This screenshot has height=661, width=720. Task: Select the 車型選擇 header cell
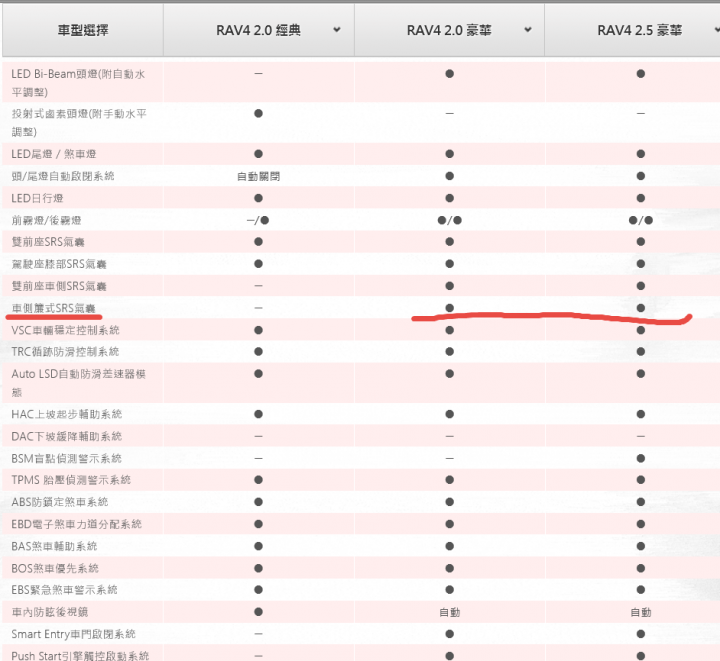83,30
